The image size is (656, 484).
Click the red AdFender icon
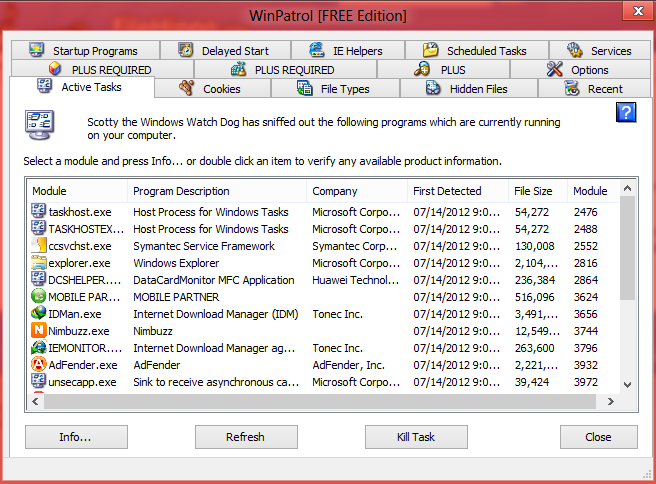(38, 364)
